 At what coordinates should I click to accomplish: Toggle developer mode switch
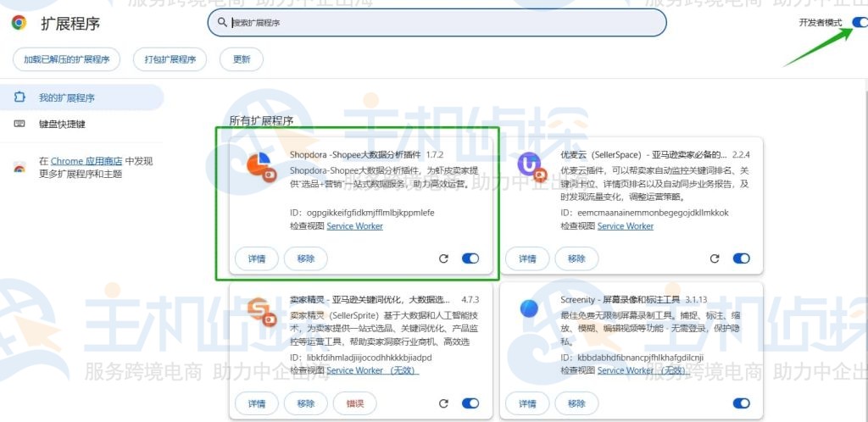coord(860,22)
